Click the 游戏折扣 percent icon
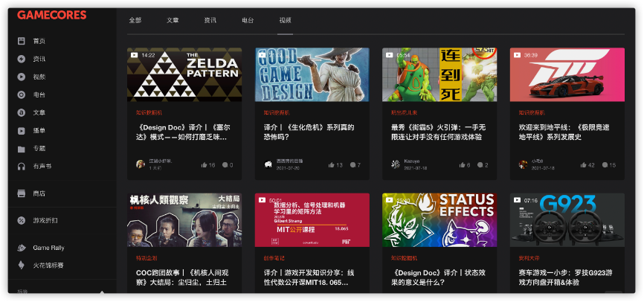This screenshot has height=302, width=644. tap(22, 220)
